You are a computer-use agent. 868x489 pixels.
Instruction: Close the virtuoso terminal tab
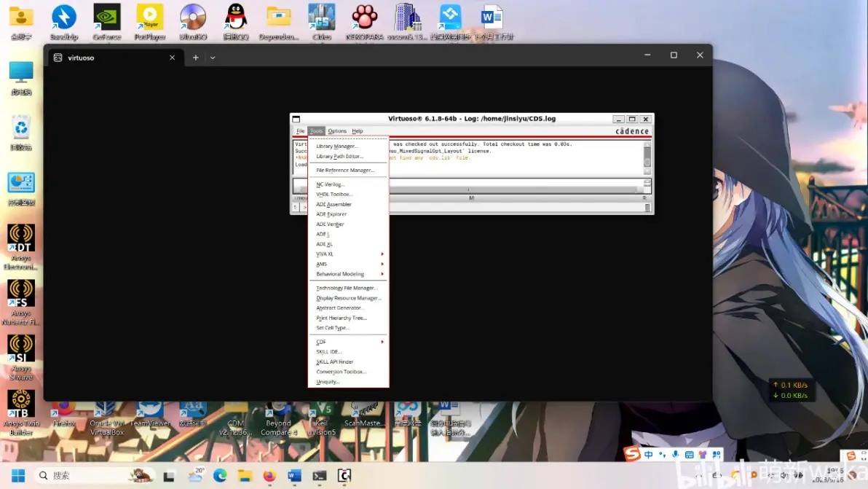[x=172, y=58]
